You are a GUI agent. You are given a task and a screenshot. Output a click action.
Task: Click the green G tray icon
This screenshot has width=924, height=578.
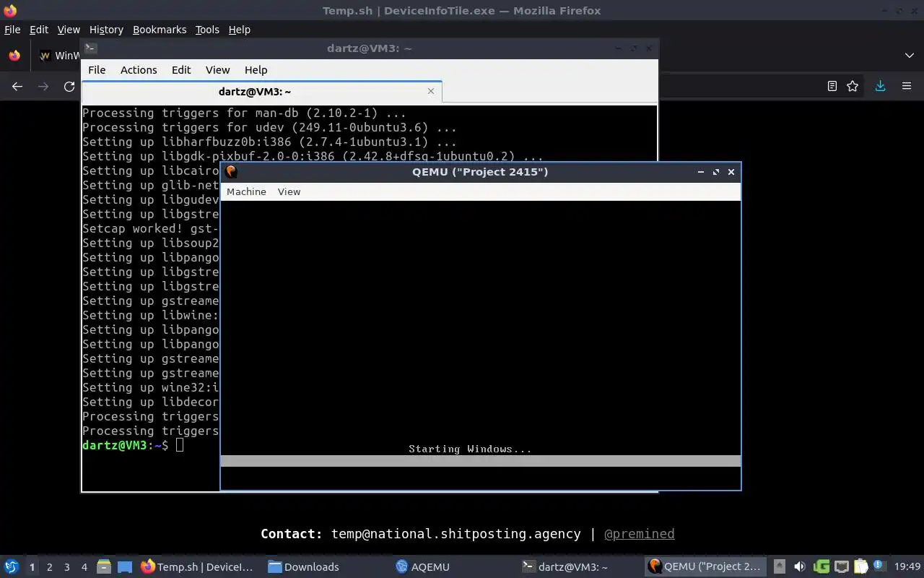tap(821, 566)
